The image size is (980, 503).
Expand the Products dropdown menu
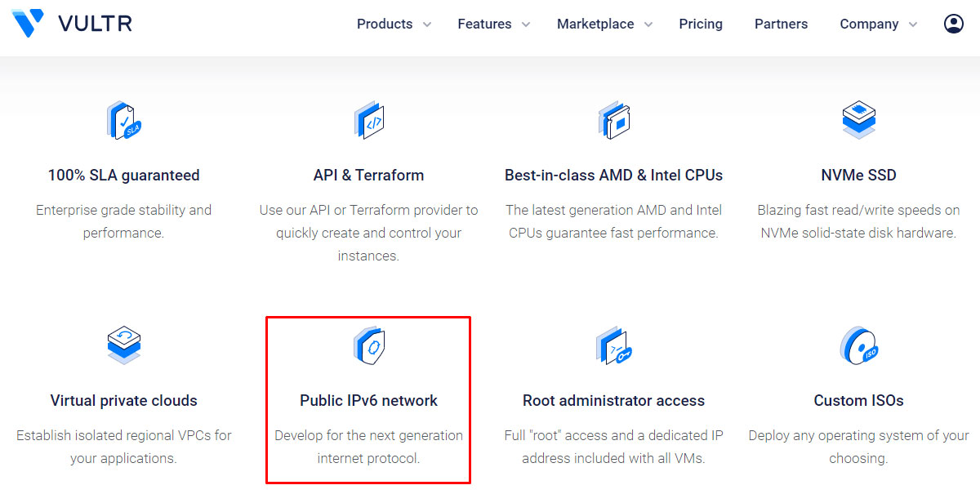pyautogui.click(x=394, y=24)
